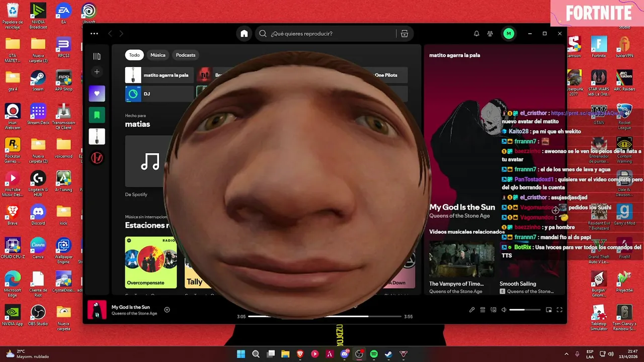The width and height of the screenshot is (644, 362).
Task: Go to Spotify Home
Action: coord(244,34)
